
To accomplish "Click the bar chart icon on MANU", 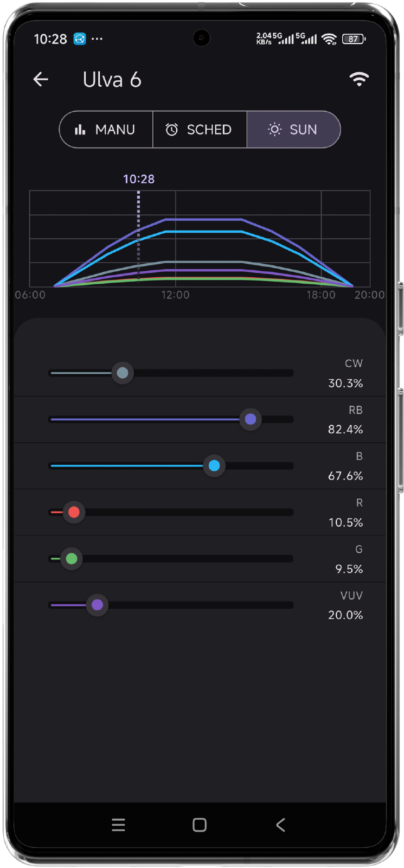I will click(x=80, y=129).
